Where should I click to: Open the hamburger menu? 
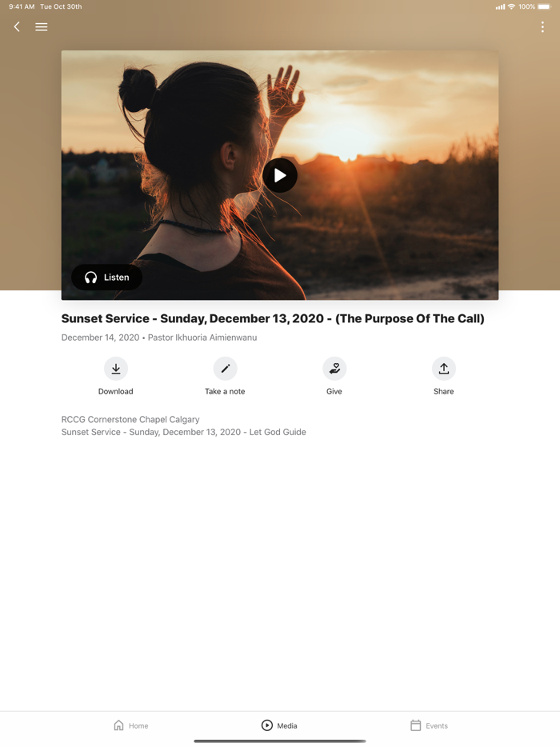[42, 26]
